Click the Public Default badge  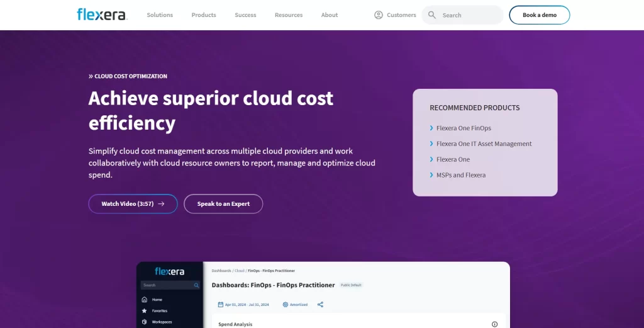[351, 285]
